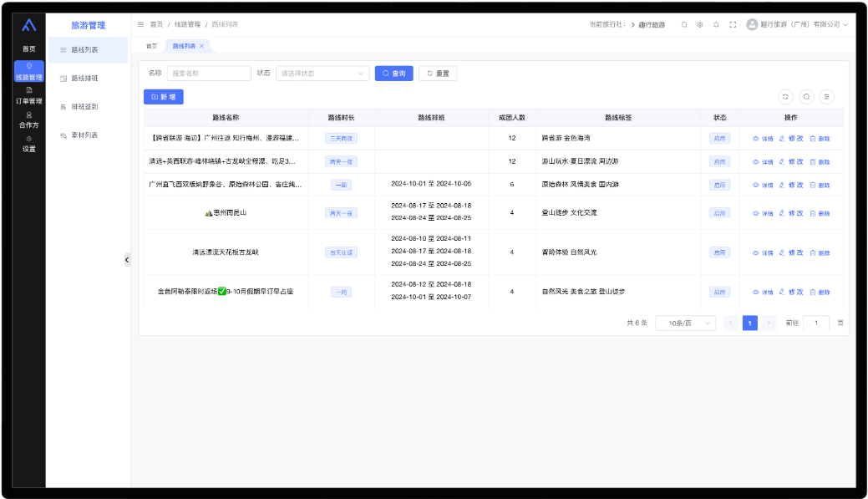
Task: Open the 10条/页 page size dropdown
Action: point(685,323)
